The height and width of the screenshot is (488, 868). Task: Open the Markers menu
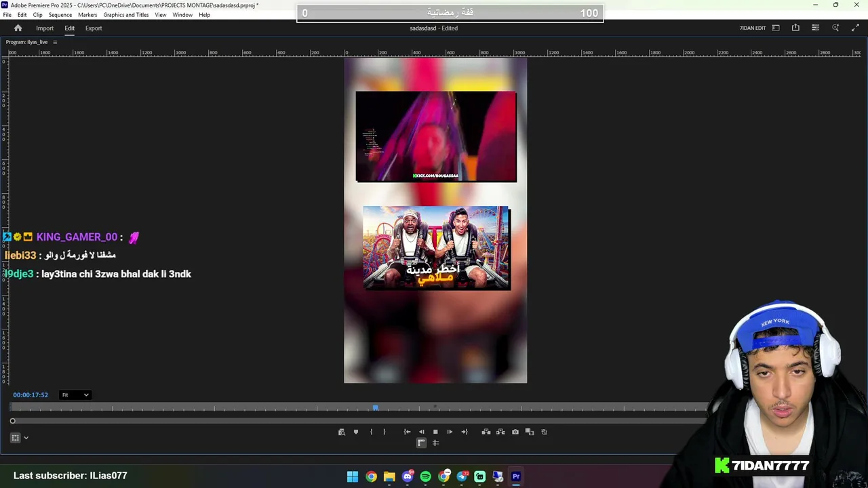click(x=87, y=15)
